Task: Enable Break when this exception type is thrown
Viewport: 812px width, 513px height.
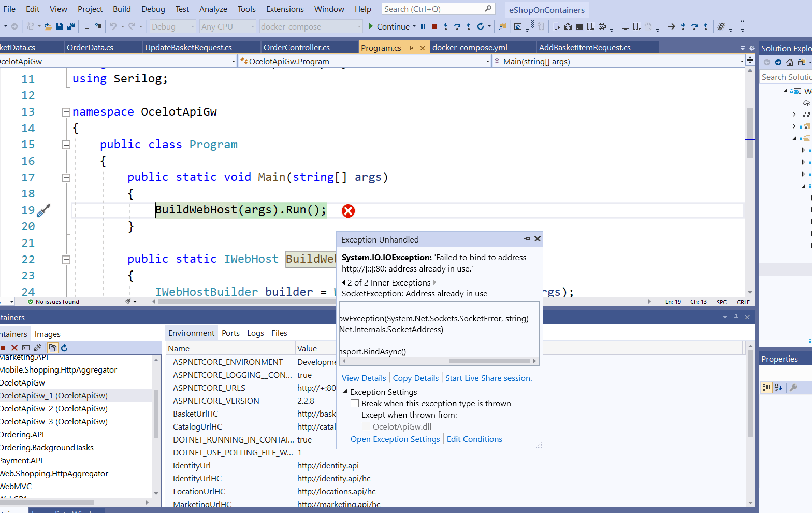Action: point(355,403)
